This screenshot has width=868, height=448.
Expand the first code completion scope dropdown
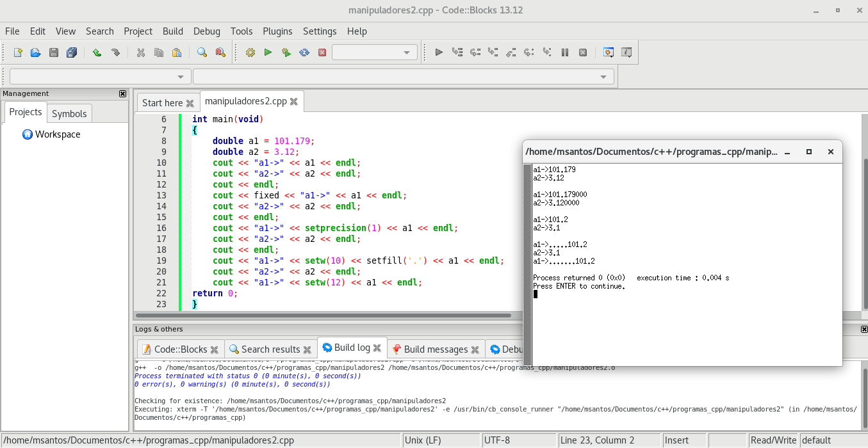[181, 77]
